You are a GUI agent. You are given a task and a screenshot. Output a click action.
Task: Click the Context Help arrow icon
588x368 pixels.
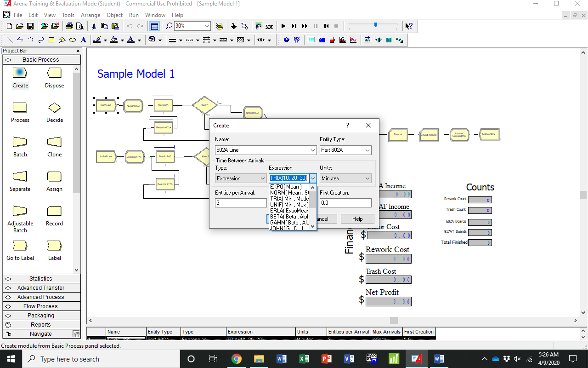tap(408, 26)
